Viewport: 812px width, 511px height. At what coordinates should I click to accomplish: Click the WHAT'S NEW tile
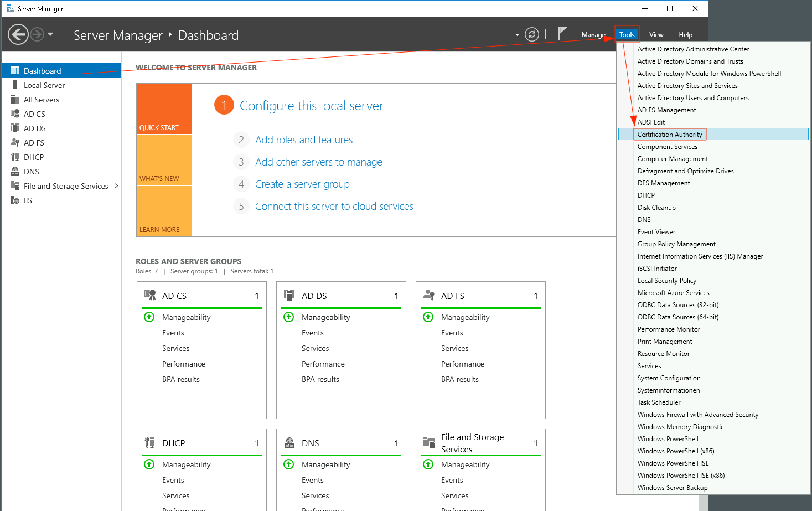pos(164,160)
